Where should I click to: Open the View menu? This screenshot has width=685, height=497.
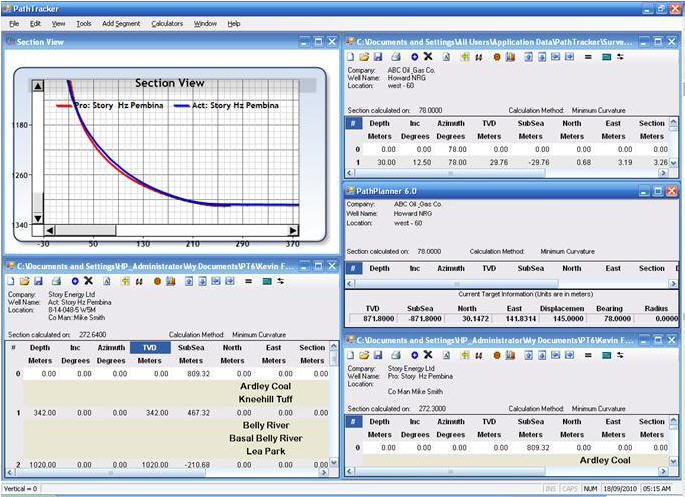tap(58, 24)
